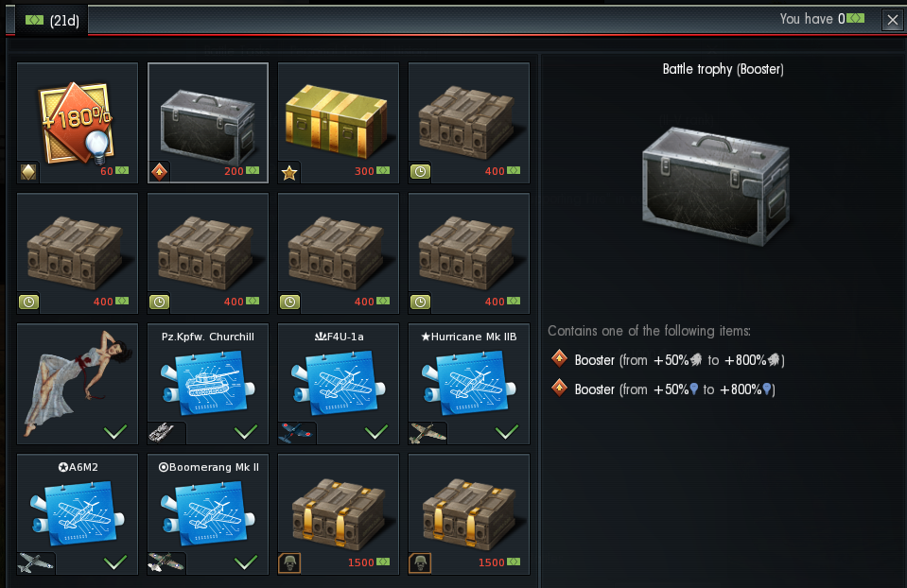Select the 400-cost timed crate in top row
Viewport: 907px width, 588px height.
pos(469,123)
